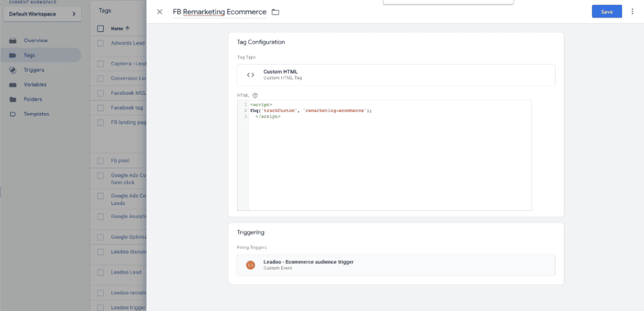Image resolution: width=644 pixels, height=311 pixels.
Task: Click the Overview sidebar icon
Action: (13, 41)
